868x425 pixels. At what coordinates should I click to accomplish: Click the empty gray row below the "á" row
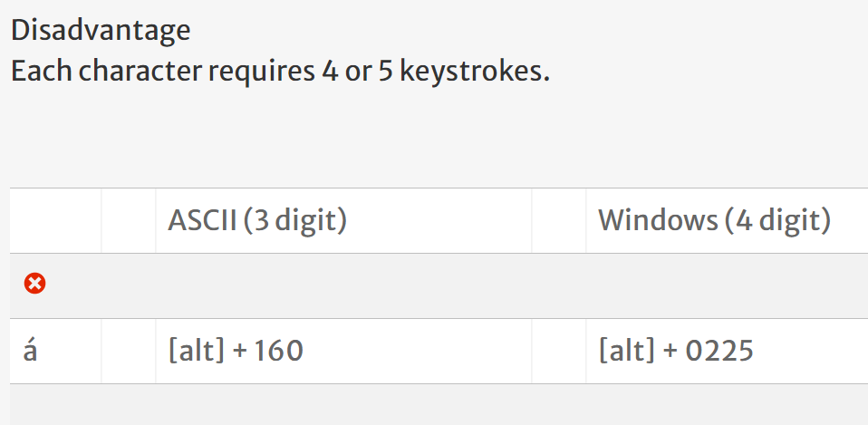(435, 404)
